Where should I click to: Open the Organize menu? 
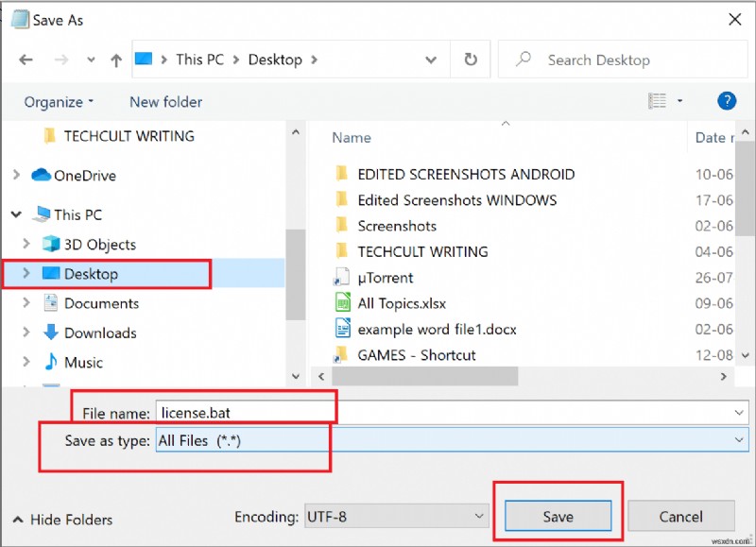[59, 102]
